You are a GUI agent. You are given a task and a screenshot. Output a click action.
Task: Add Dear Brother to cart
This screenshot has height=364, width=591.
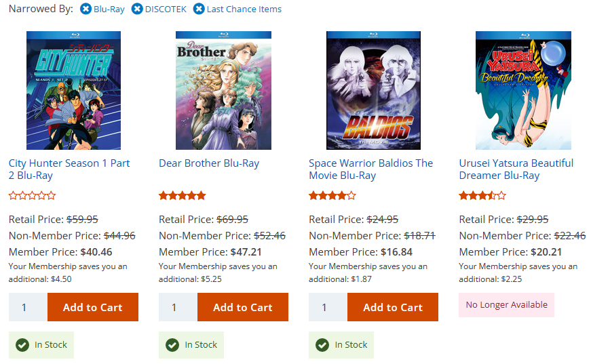(x=243, y=307)
